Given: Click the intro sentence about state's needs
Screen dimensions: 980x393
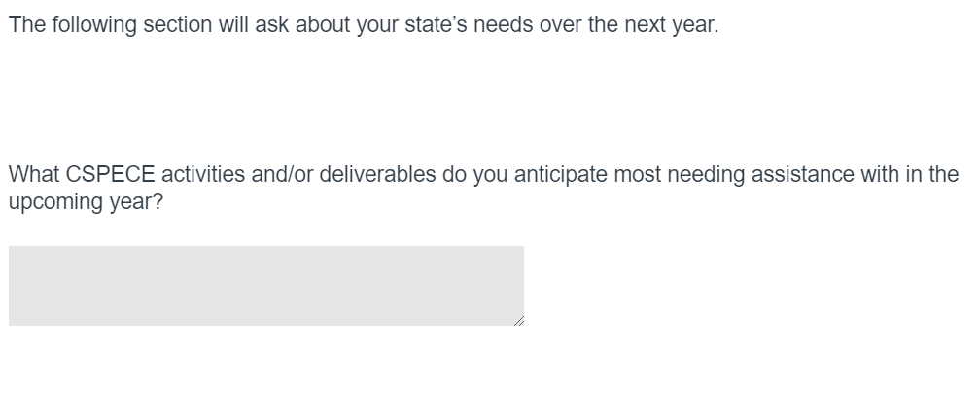Looking at the screenshot, I should click(363, 25).
